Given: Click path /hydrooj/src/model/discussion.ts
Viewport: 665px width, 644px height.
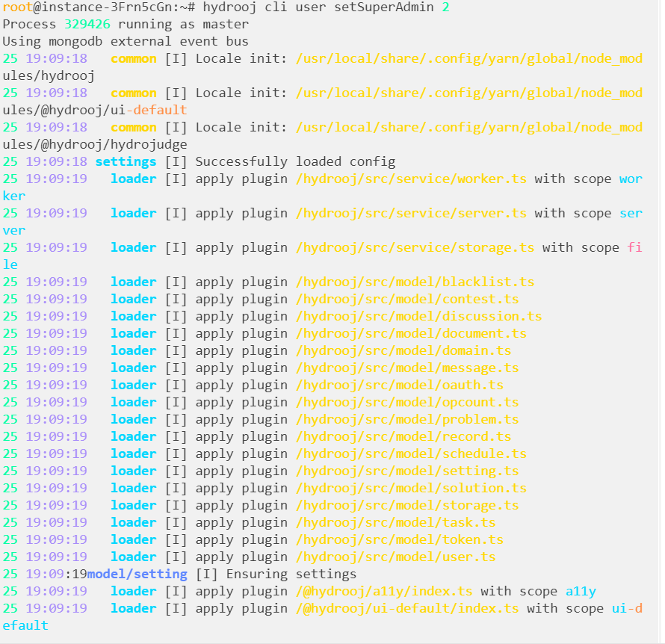Looking at the screenshot, I should tap(418, 316).
